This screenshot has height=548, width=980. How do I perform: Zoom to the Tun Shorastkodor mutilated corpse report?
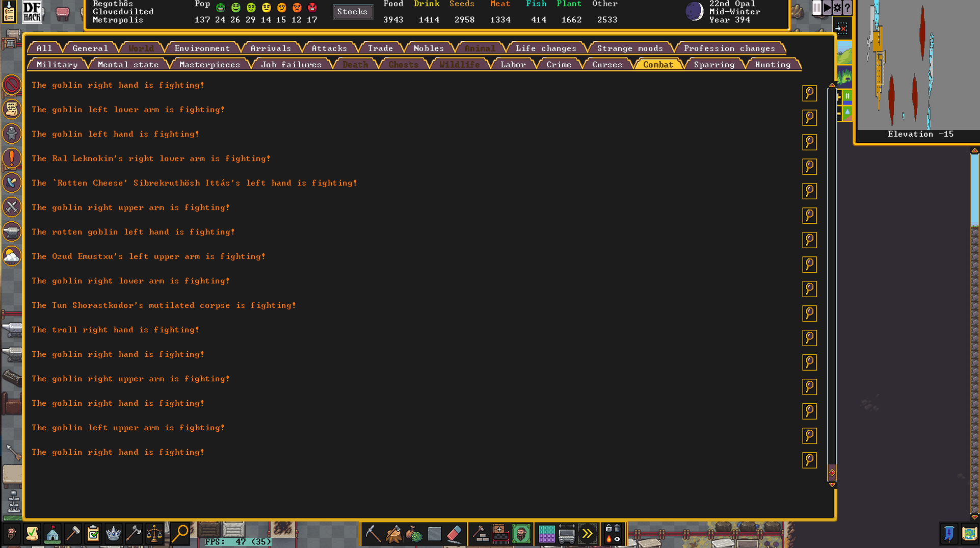pyautogui.click(x=809, y=314)
